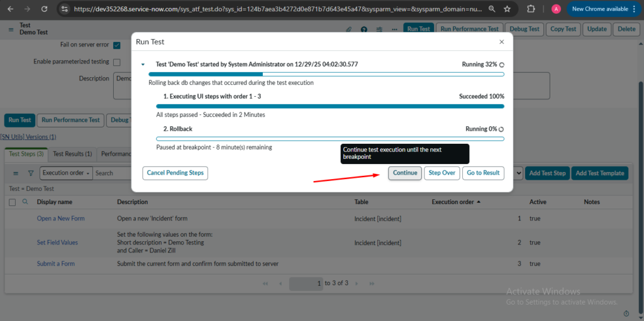This screenshot has width=644, height=321.
Task: Check the select-all rows checkbox
Action: [x=13, y=202]
